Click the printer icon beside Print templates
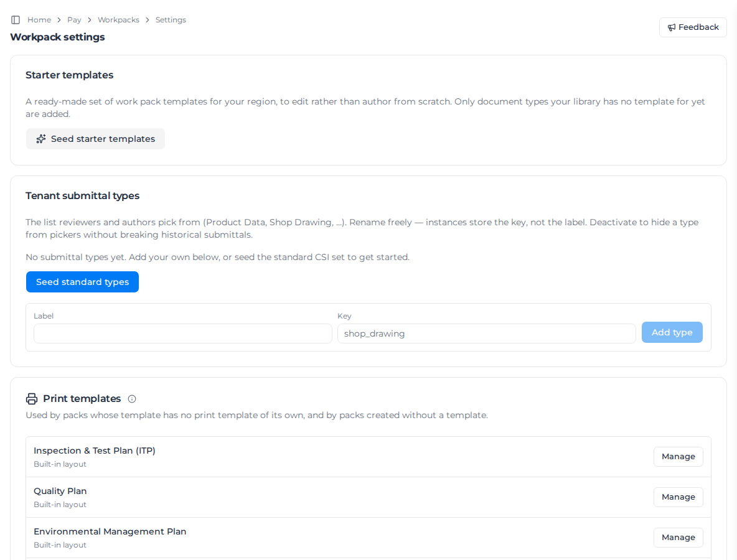 coord(32,399)
